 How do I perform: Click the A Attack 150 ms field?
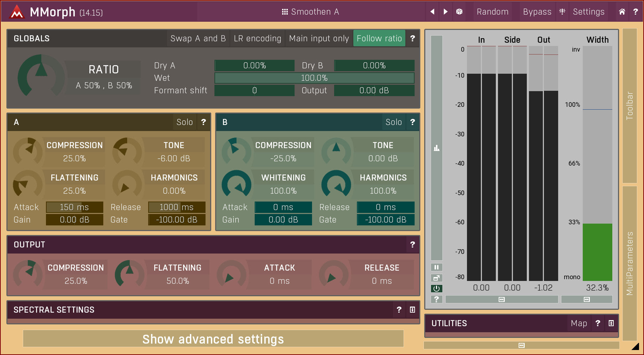pyautogui.click(x=74, y=207)
